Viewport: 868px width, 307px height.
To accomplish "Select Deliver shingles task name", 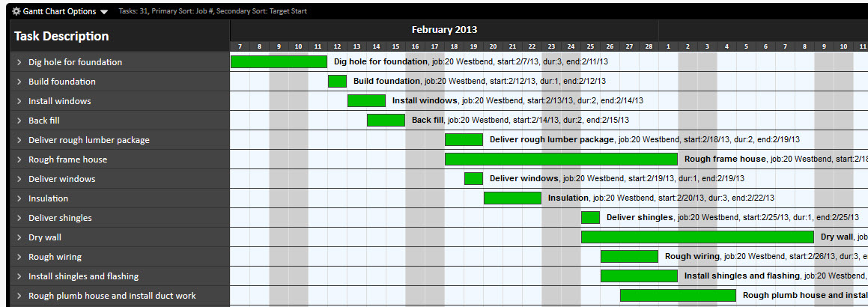I will pos(61,218).
